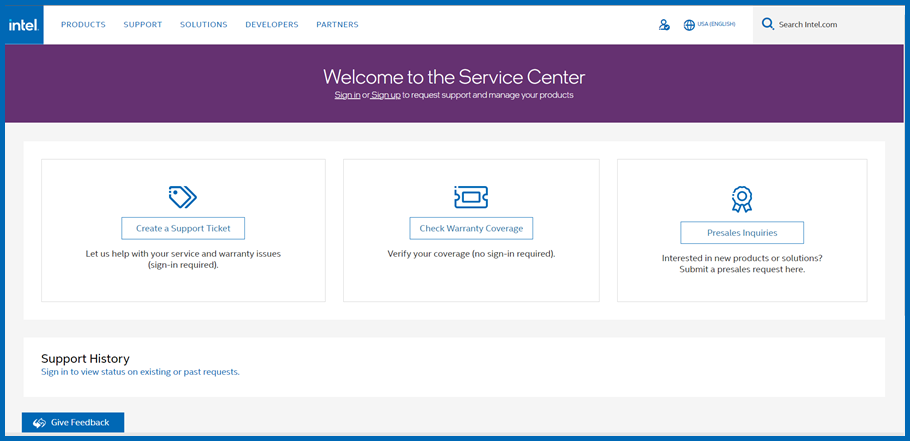This screenshot has width=910, height=441.
Task: Click the search magnifier icon
Action: (x=768, y=24)
